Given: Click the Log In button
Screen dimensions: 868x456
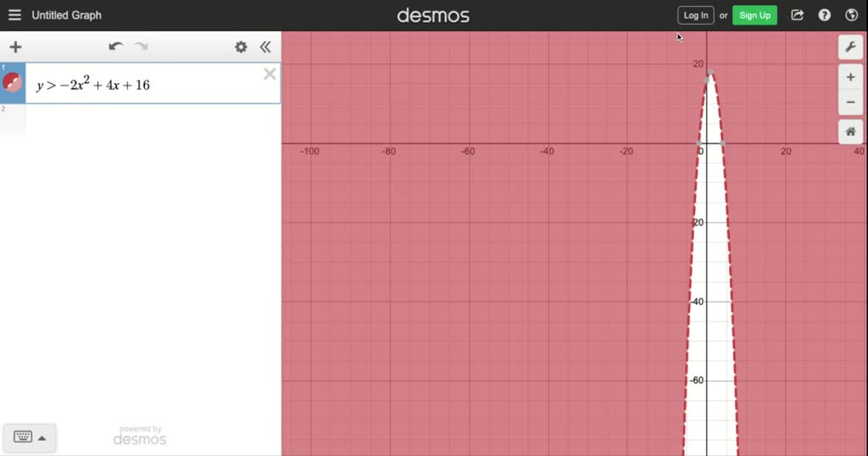Looking at the screenshot, I should (x=696, y=15).
